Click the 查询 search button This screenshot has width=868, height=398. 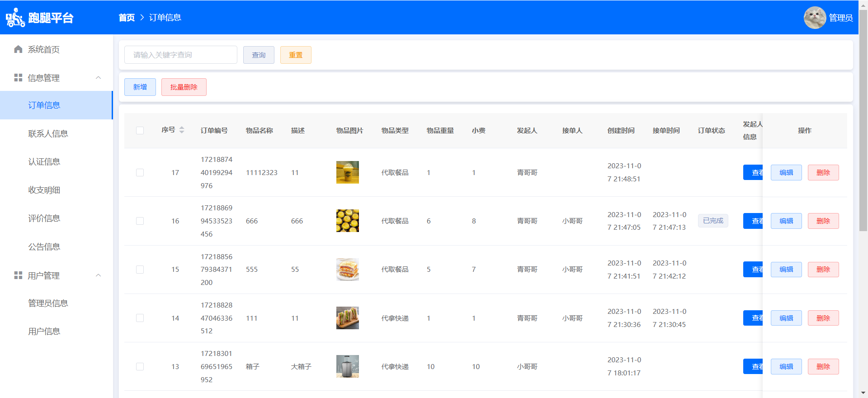pos(259,55)
